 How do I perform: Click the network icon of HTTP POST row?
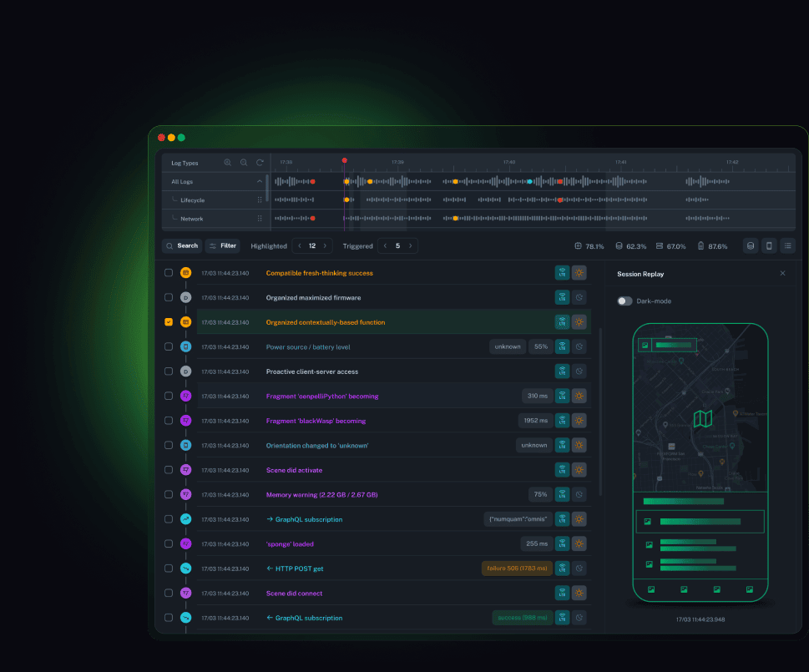click(185, 568)
